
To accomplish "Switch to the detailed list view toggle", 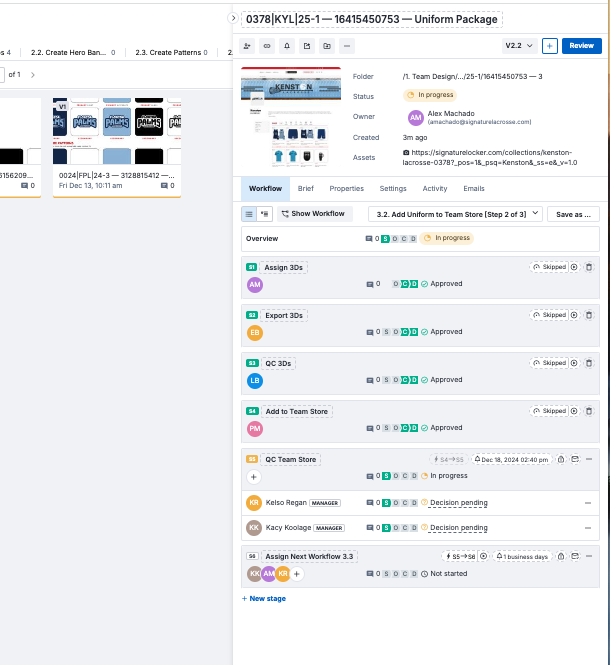I will (x=265, y=214).
